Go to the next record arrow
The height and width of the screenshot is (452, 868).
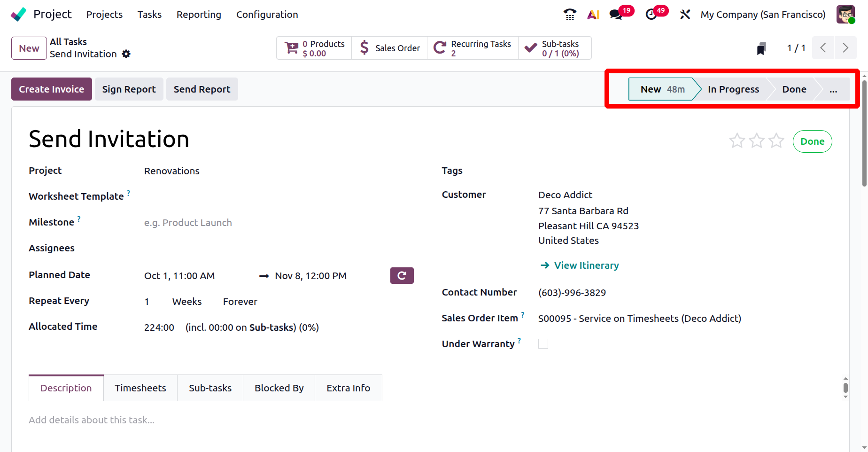pos(845,48)
